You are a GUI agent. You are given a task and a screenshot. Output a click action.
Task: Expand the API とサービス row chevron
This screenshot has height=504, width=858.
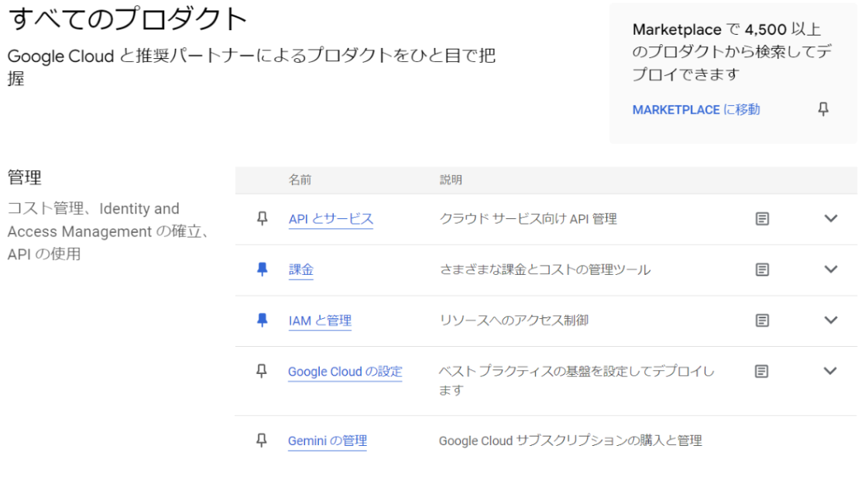[x=831, y=218]
